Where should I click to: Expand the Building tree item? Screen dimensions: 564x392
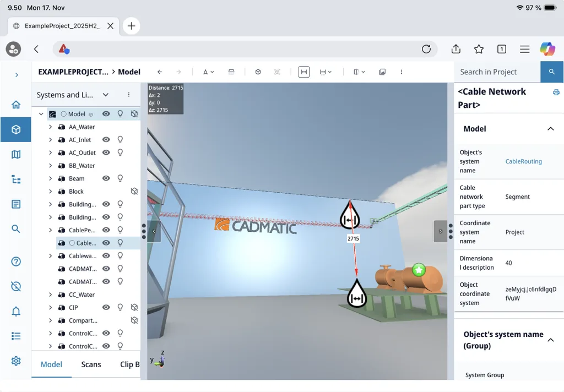click(x=50, y=204)
